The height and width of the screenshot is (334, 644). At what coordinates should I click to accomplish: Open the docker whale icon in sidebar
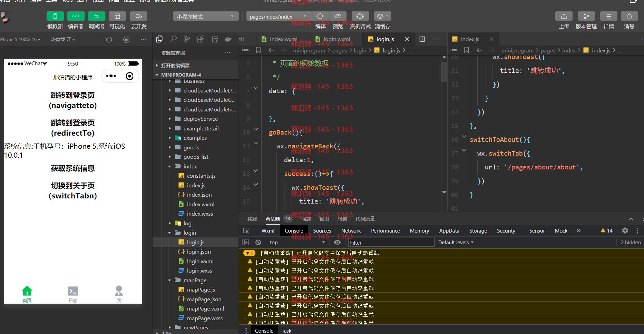point(228,39)
